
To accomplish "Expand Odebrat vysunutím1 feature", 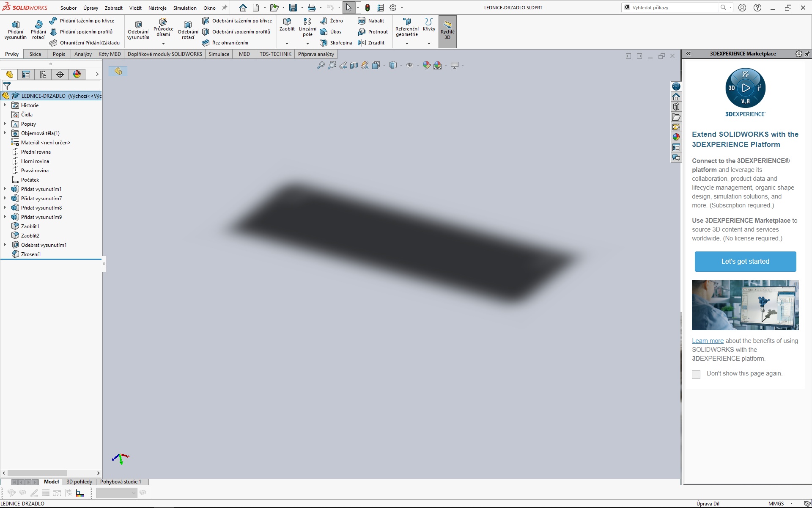I will [x=5, y=245].
